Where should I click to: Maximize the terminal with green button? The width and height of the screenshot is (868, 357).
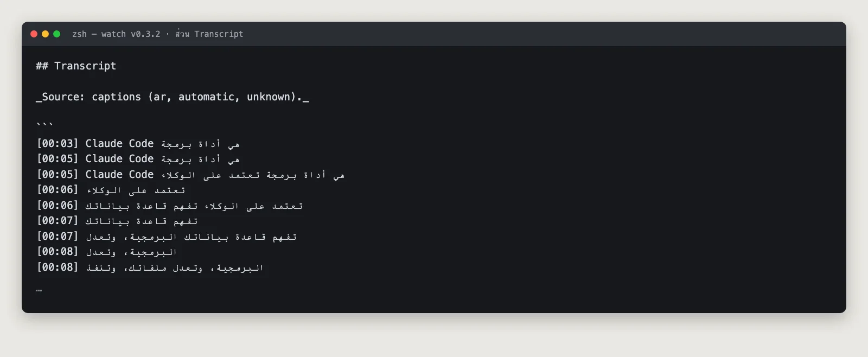(x=56, y=34)
